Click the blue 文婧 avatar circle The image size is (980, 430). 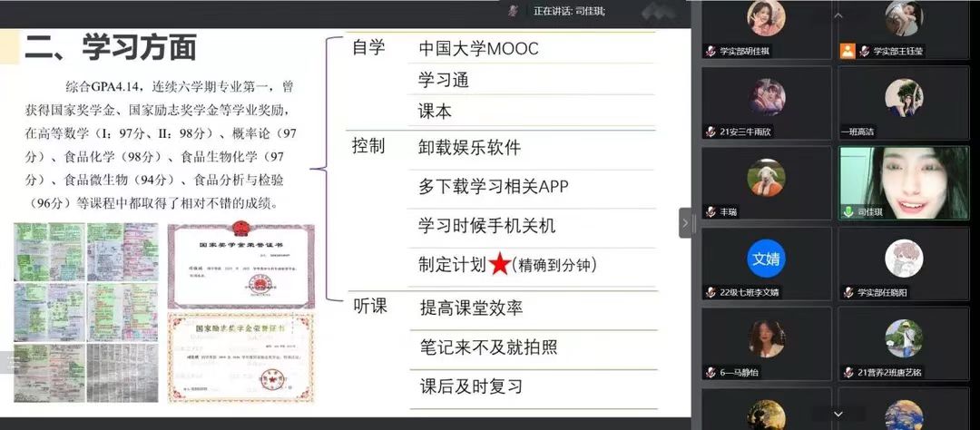point(766,258)
